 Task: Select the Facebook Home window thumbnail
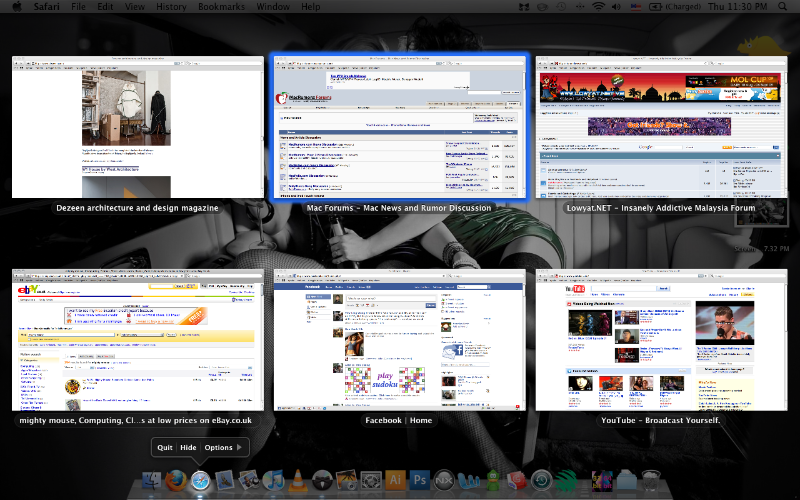[x=399, y=339]
